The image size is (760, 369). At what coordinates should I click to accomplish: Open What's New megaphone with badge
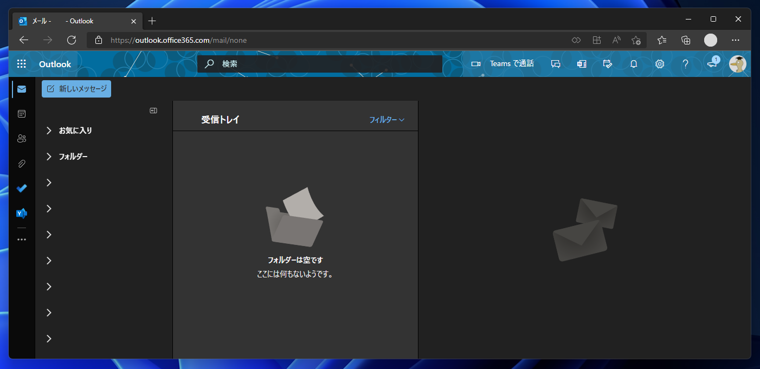click(x=712, y=63)
